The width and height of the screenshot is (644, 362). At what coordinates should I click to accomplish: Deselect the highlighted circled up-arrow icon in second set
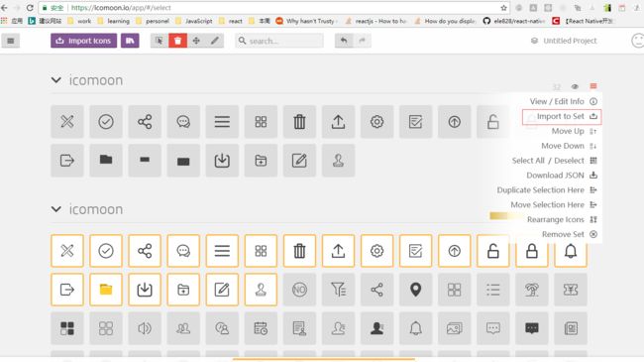coord(454,251)
